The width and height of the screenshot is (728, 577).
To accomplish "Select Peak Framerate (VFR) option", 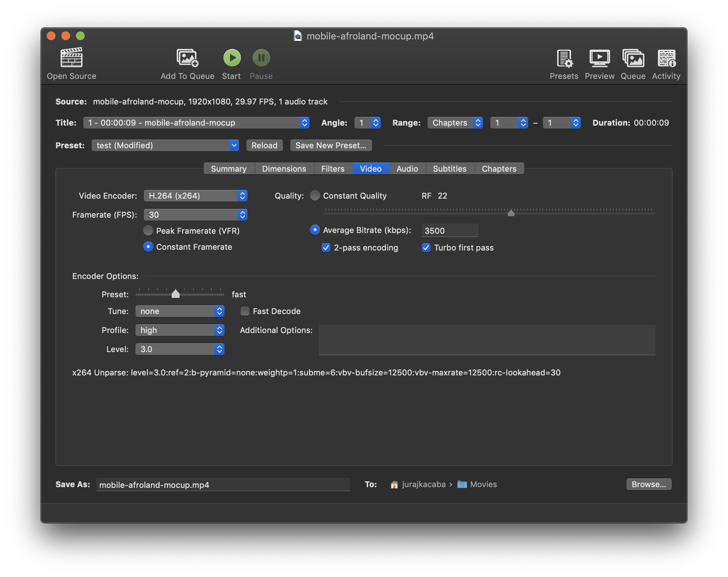I will [148, 230].
